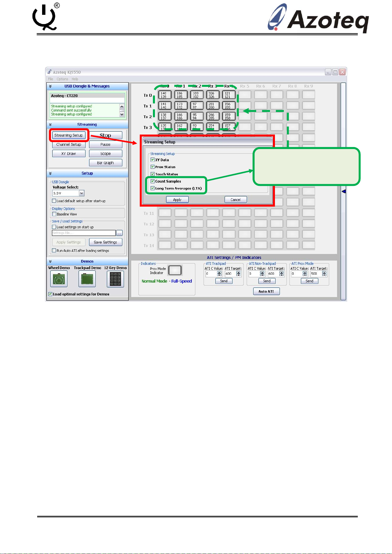Screen dimensions: 392x554
Task: Launch the 12 Key Demo icon
Action: [115, 279]
